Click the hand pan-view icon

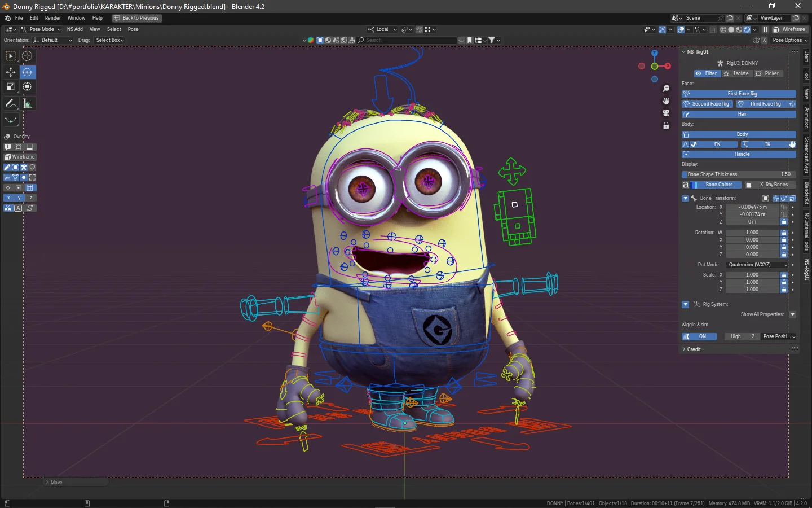[x=666, y=101]
